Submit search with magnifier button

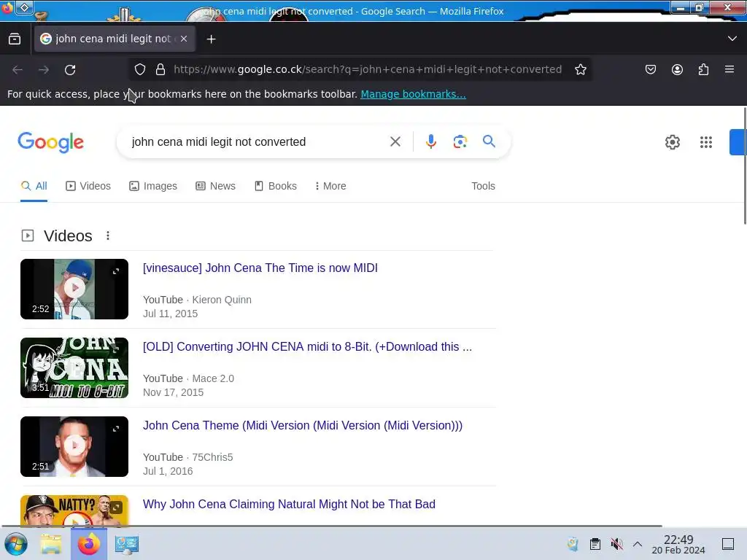pyautogui.click(x=489, y=141)
